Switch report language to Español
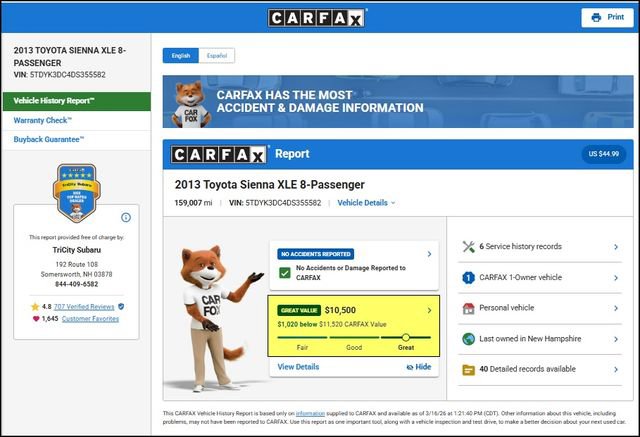The image size is (640, 437). point(216,56)
